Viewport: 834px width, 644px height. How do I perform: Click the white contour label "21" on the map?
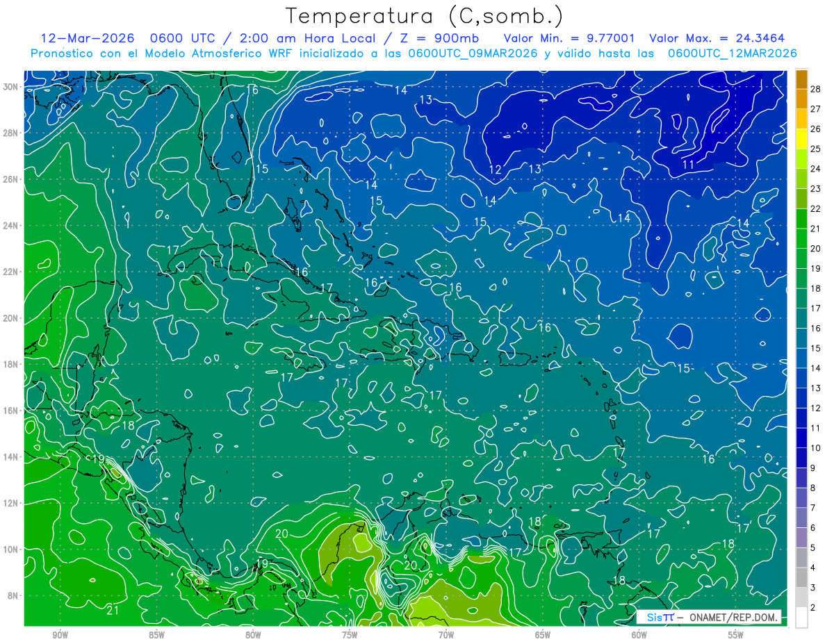click(113, 611)
